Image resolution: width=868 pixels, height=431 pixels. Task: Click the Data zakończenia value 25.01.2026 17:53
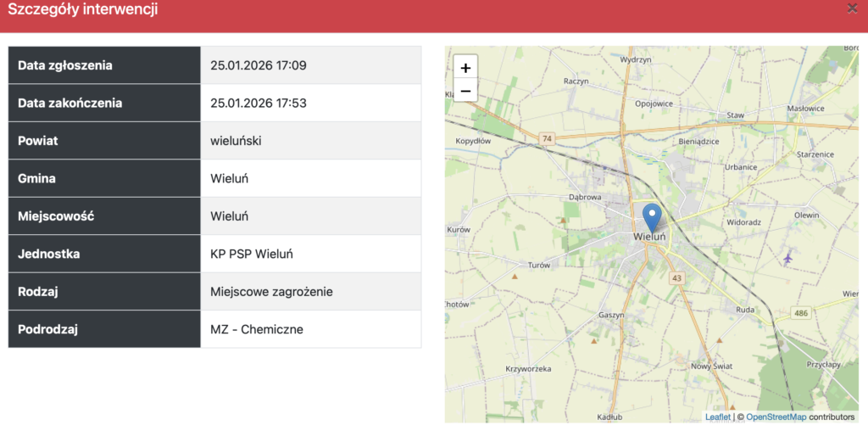259,104
